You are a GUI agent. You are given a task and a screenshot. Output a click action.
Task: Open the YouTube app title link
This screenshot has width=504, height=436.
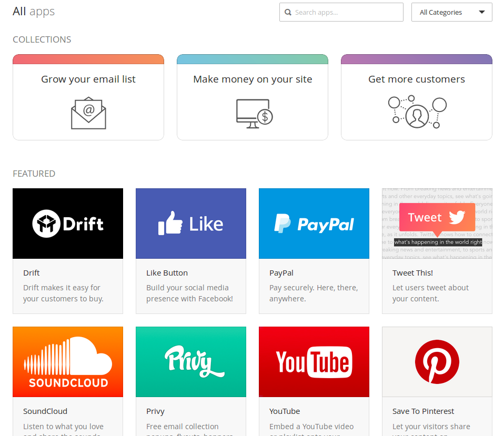(285, 411)
